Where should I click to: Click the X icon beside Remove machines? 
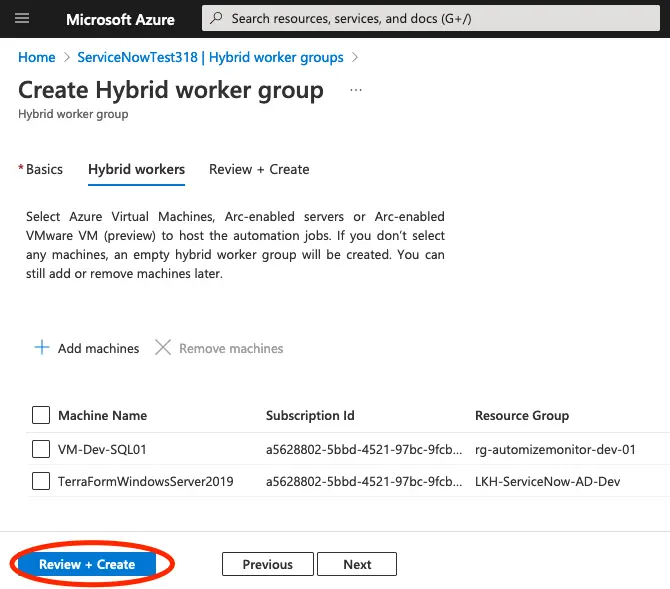pyautogui.click(x=163, y=348)
